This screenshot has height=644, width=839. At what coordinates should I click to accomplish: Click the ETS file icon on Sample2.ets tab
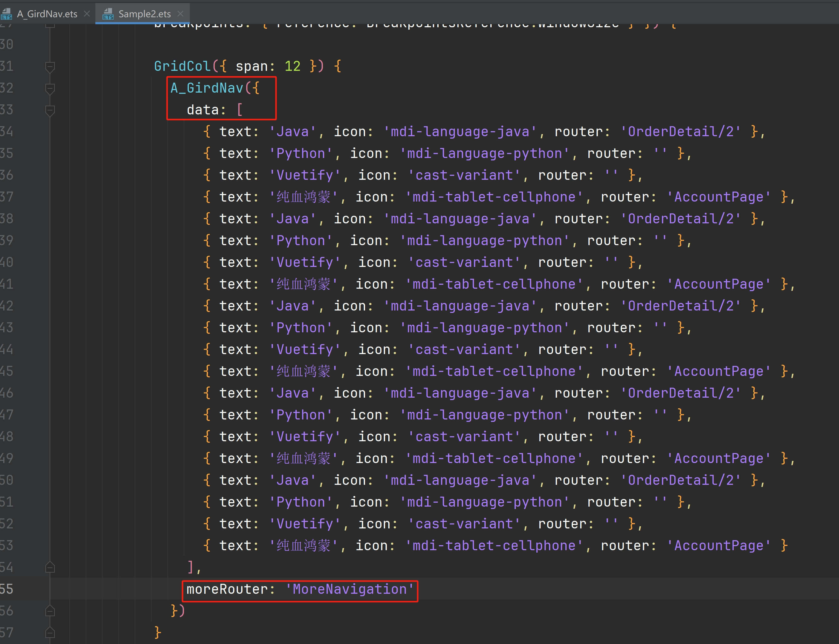tap(108, 14)
